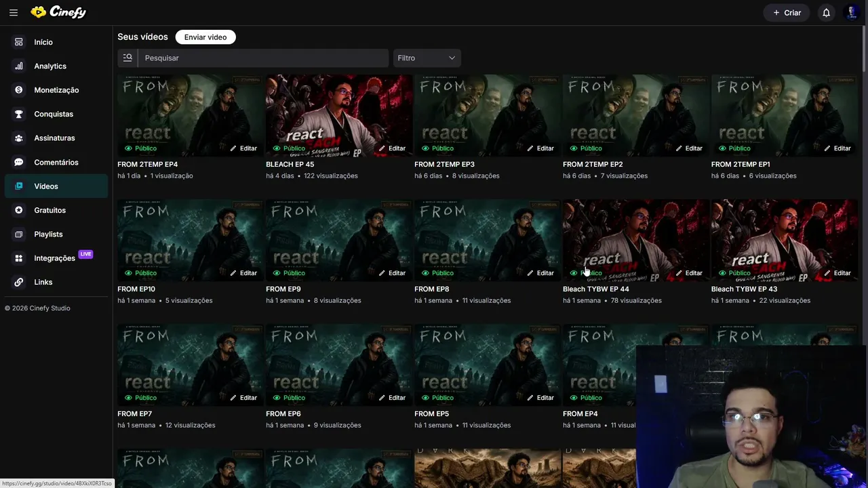Open Assinaturas in the sidebar
Screen dimensions: 868x488
(x=56, y=138)
